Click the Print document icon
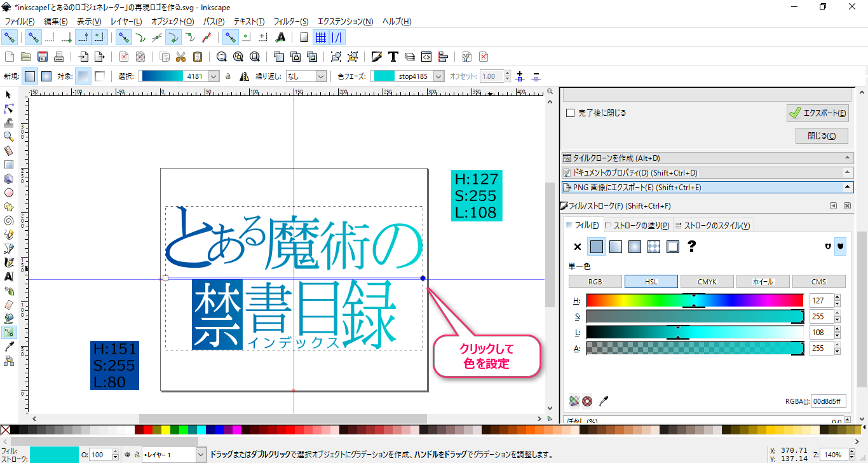Image resolution: width=868 pixels, height=463 pixels. (59, 56)
